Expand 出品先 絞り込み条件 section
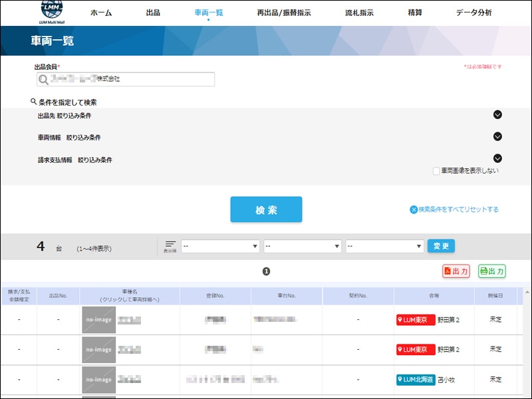532x399 pixels. [497, 115]
